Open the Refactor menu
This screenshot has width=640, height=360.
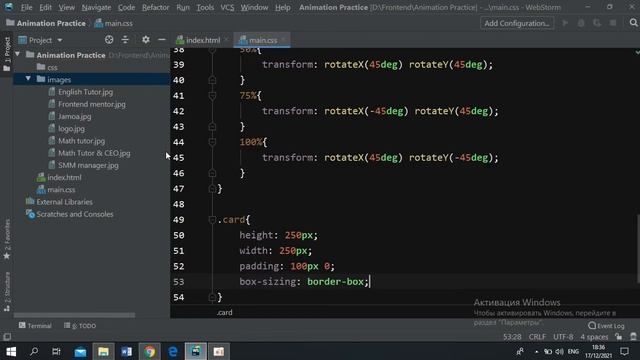[x=156, y=7]
